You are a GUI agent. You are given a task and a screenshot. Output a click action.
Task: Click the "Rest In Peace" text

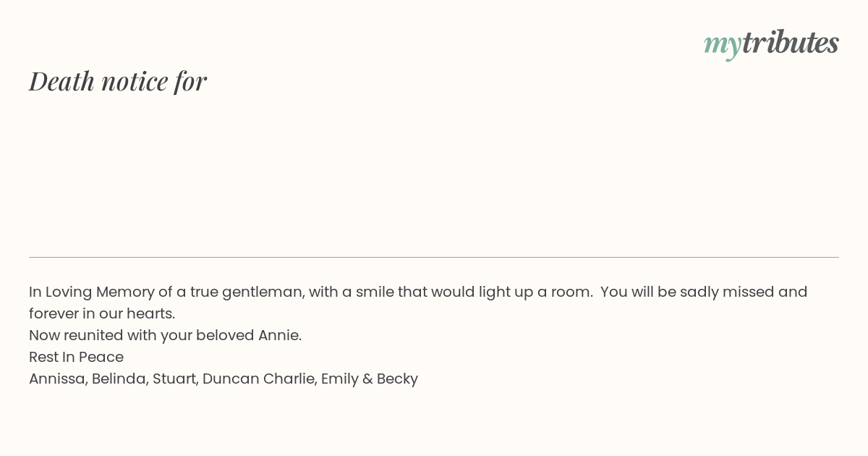pyautogui.click(x=76, y=357)
